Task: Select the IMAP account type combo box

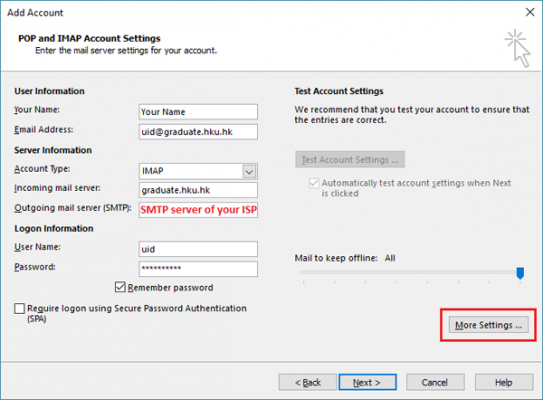Action: [x=198, y=171]
